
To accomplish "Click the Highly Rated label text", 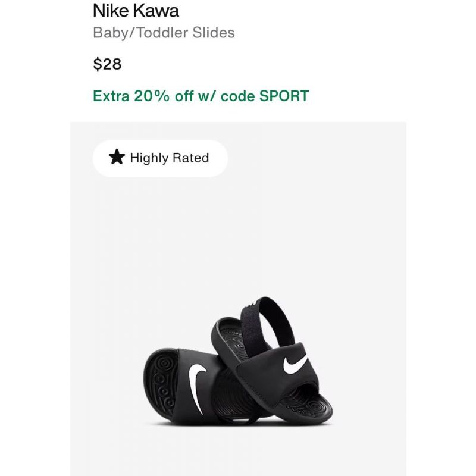I will [170, 158].
